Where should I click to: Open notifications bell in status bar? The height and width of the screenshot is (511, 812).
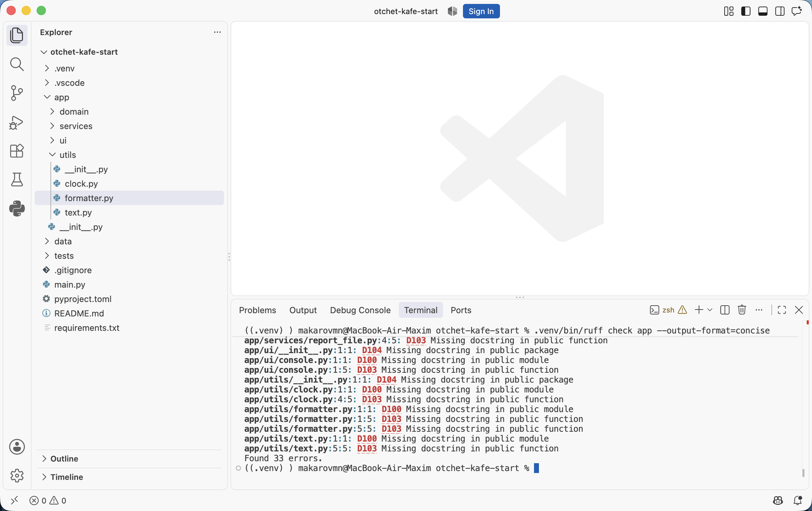[x=798, y=500]
